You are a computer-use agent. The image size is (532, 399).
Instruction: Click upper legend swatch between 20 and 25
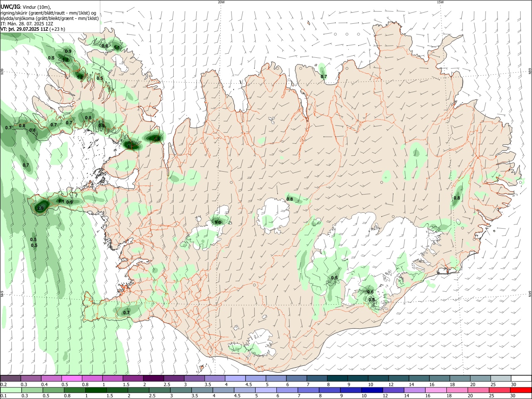480,378
